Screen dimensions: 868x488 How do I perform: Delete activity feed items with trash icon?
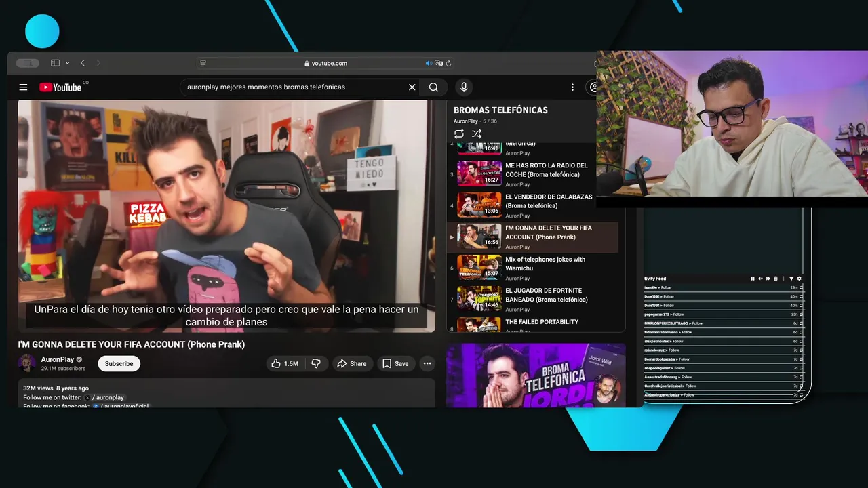(x=776, y=279)
